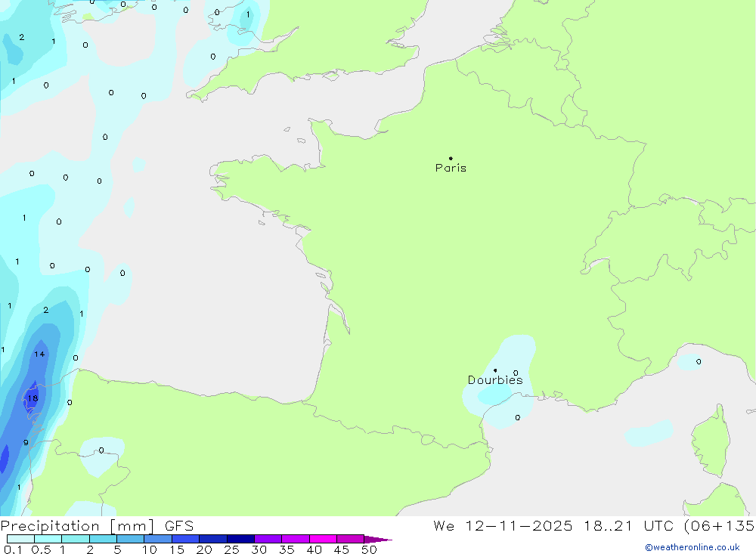Select the 1–2 mm legend swatch
756x554 pixels.
(75, 539)
